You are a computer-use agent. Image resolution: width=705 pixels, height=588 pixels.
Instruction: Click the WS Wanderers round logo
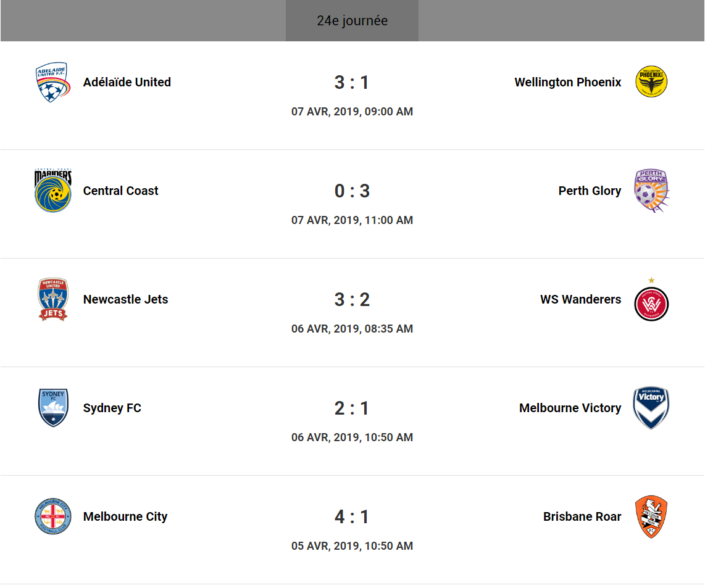[651, 303]
